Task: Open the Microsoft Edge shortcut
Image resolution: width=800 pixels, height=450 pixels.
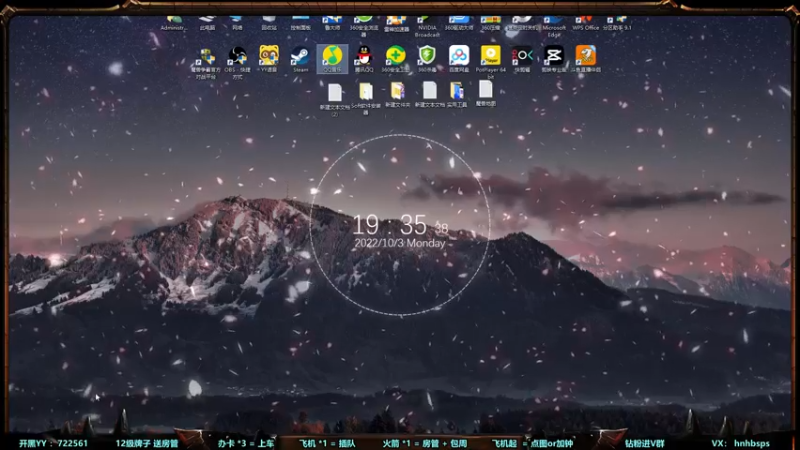Action: tap(554, 27)
